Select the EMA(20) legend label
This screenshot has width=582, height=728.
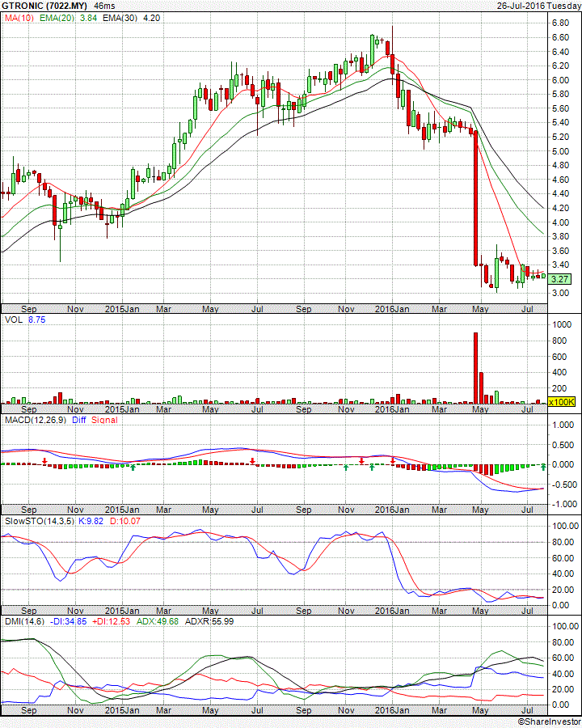[57, 18]
